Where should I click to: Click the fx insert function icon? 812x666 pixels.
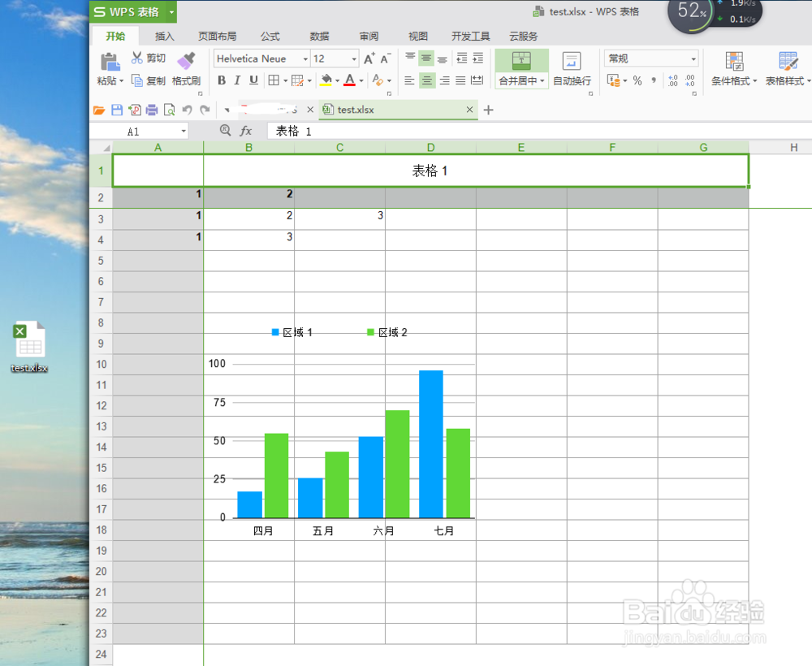click(246, 131)
